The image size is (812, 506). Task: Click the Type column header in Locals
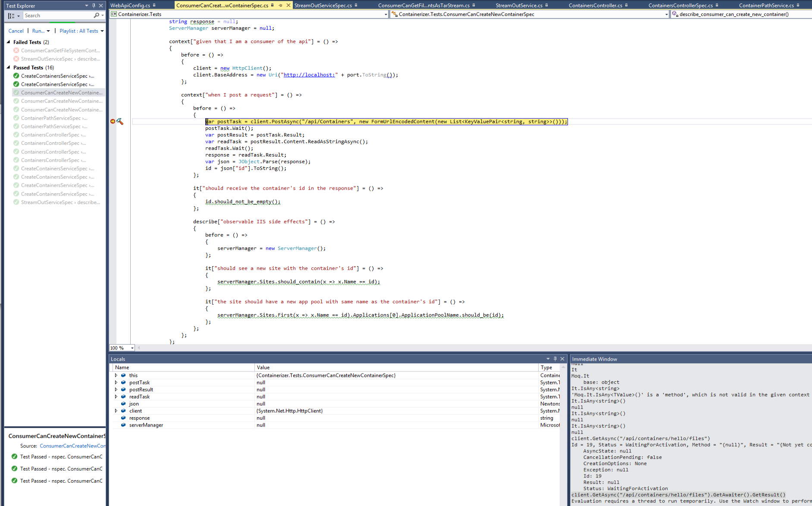point(549,368)
